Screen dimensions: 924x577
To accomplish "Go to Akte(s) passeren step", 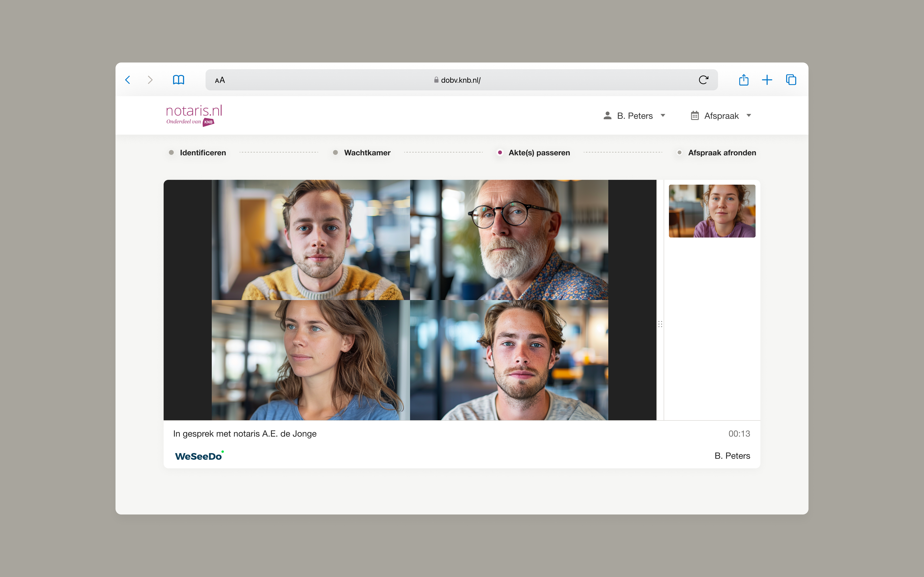I will [x=539, y=153].
